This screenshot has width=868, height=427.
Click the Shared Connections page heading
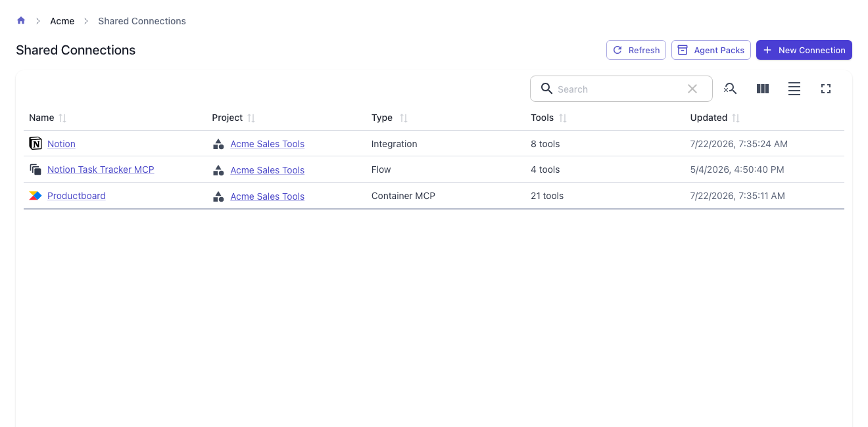point(76,50)
